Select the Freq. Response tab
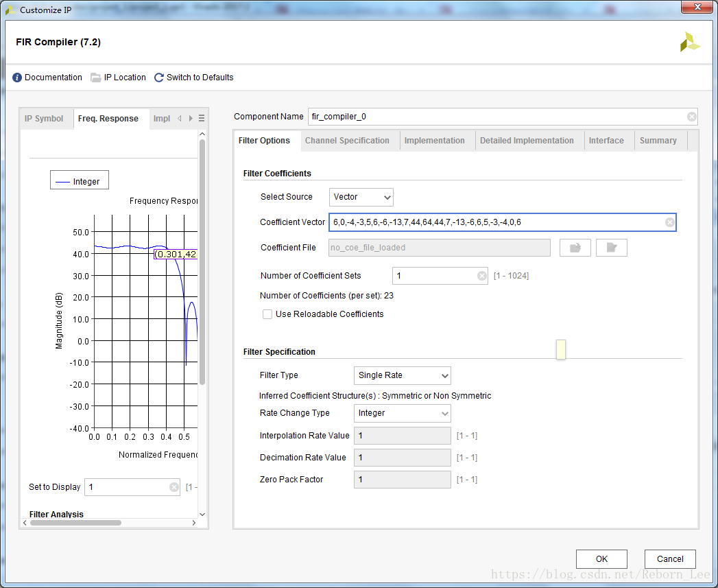 [x=108, y=119]
